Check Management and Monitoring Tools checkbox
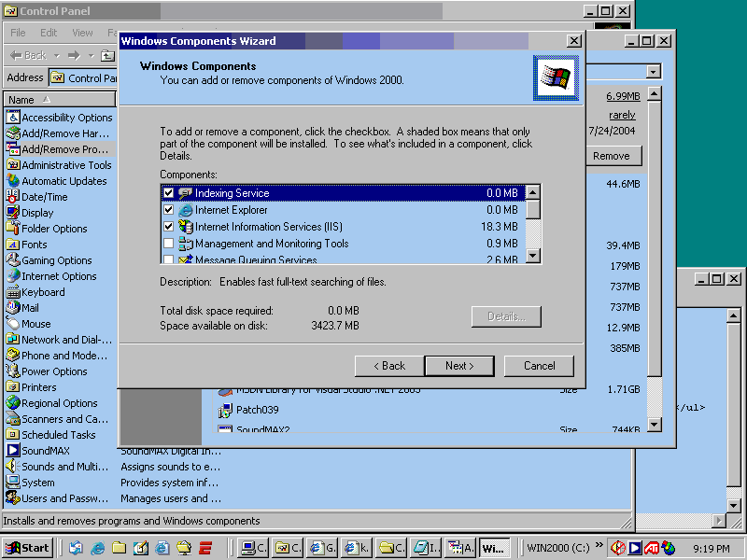Viewport: 747px width, 560px height. (x=168, y=244)
